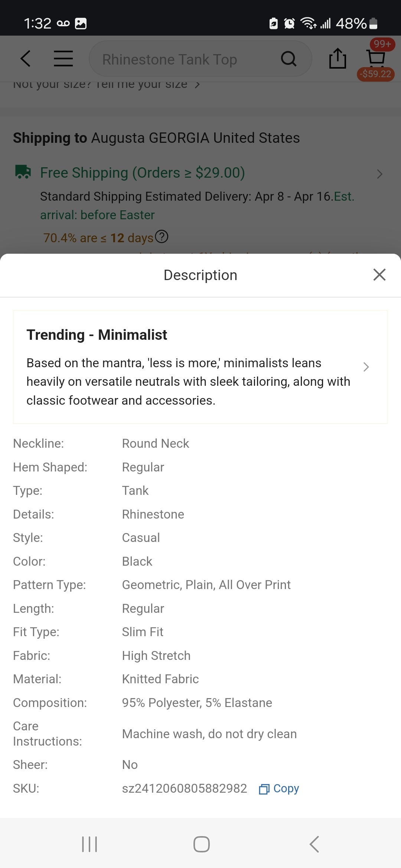Tap the back arrow in header
This screenshot has width=401, height=868.
tap(25, 59)
